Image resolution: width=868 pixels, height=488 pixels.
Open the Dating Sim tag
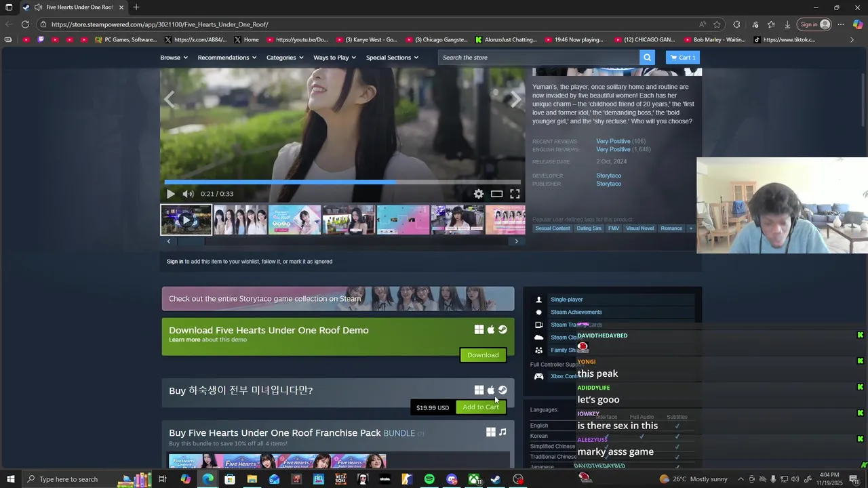pyautogui.click(x=589, y=228)
